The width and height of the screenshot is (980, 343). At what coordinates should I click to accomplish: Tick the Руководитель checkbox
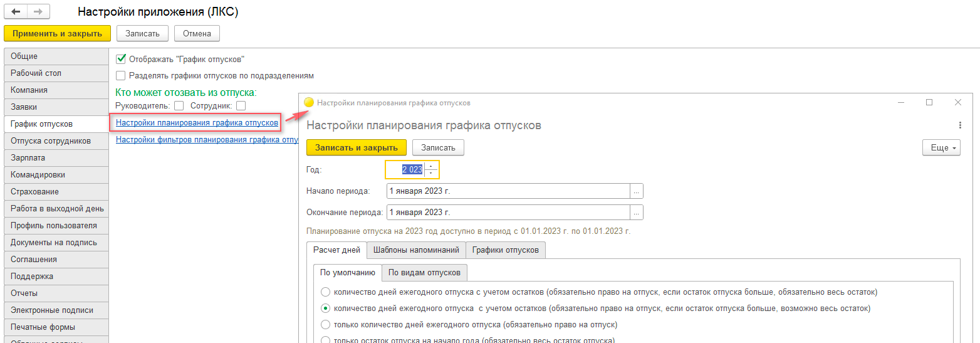pyautogui.click(x=179, y=106)
